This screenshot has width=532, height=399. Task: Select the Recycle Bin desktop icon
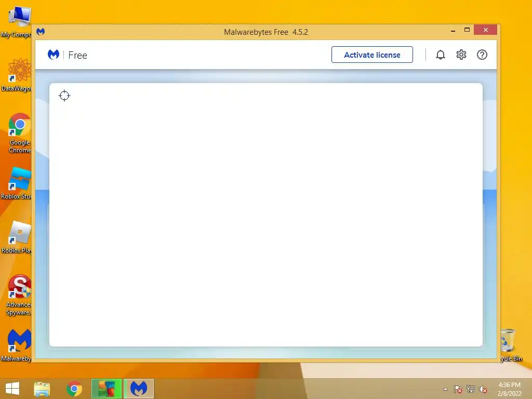coord(511,345)
